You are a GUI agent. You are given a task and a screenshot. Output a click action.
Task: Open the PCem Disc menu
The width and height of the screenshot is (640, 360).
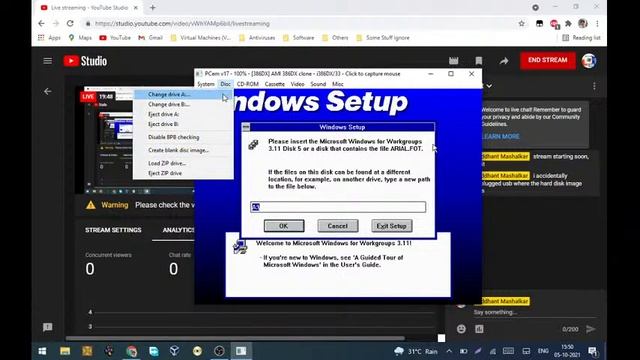225,84
